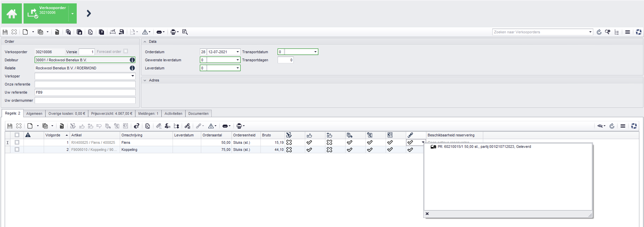The width and height of the screenshot is (644, 227).
Task: Add a new order line
Action: point(30,126)
